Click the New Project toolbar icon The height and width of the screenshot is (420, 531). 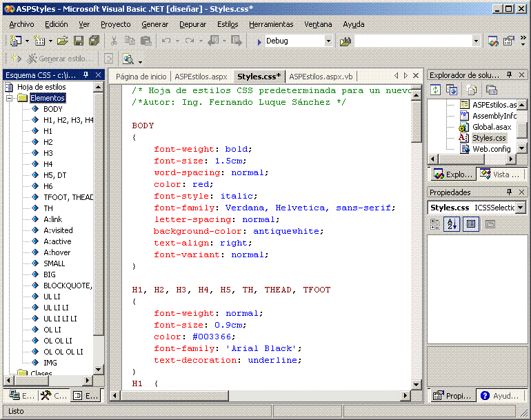tap(16, 41)
